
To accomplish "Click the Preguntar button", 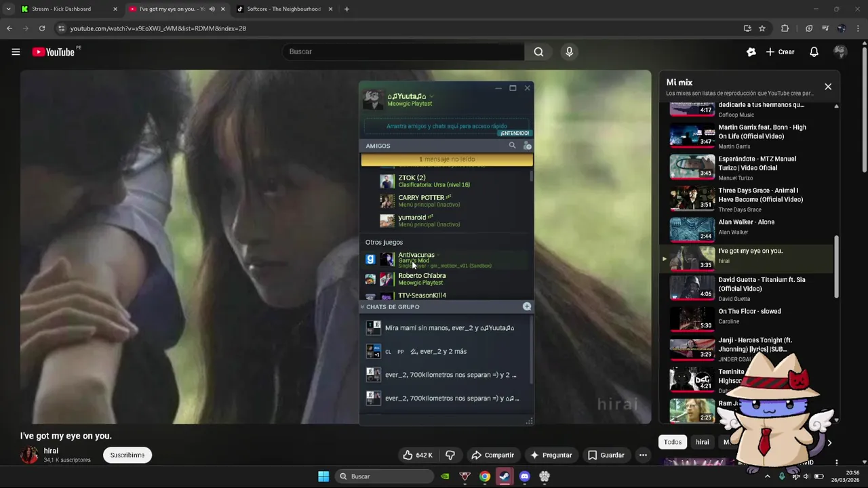I will (x=551, y=455).
